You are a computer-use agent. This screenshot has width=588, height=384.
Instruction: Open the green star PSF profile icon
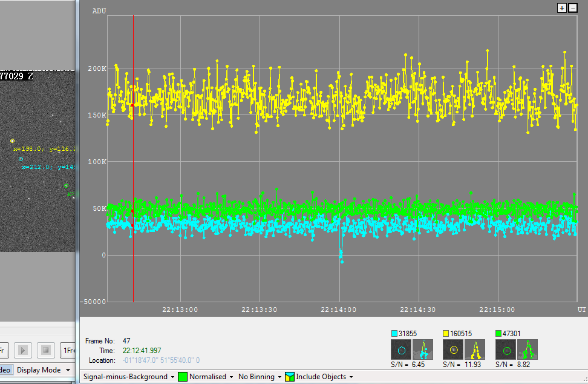click(528, 349)
